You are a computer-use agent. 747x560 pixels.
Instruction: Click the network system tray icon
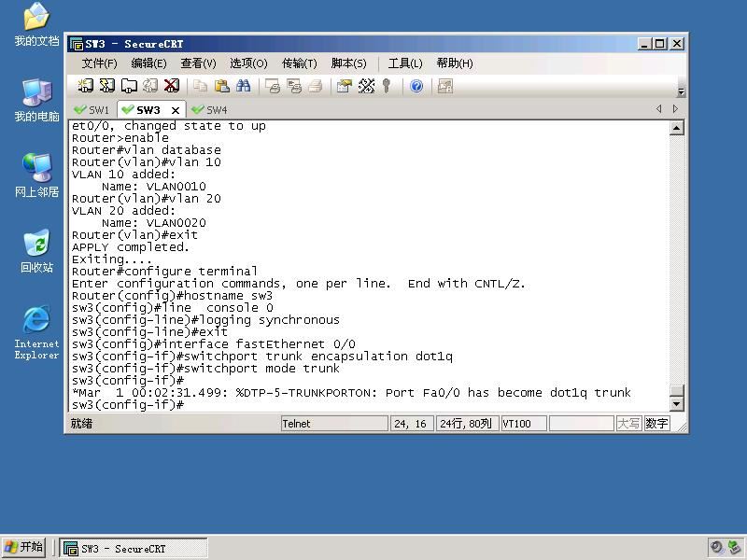pos(734,548)
